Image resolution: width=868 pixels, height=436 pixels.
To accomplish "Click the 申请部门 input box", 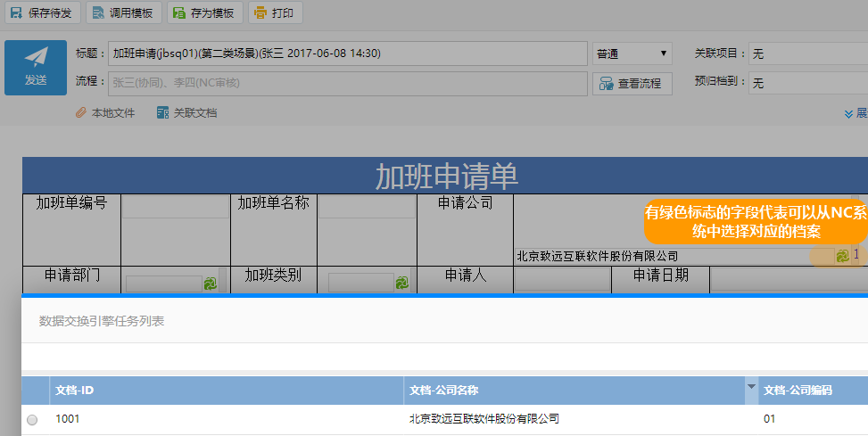I will pyautogui.click(x=164, y=284).
